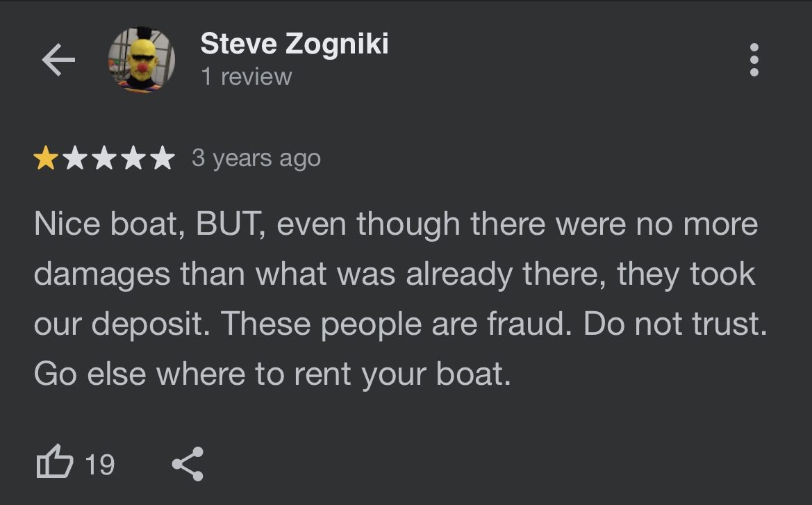Image resolution: width=812 pixels, height=505 pixels.
Task: Click the second white rating star
Action: [x=75, y=158]
